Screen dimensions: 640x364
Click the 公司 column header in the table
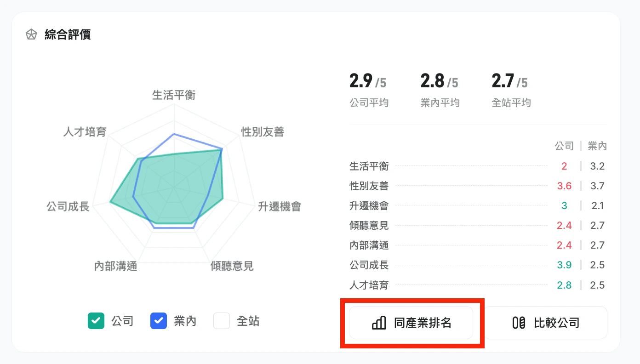coord(564,146)
